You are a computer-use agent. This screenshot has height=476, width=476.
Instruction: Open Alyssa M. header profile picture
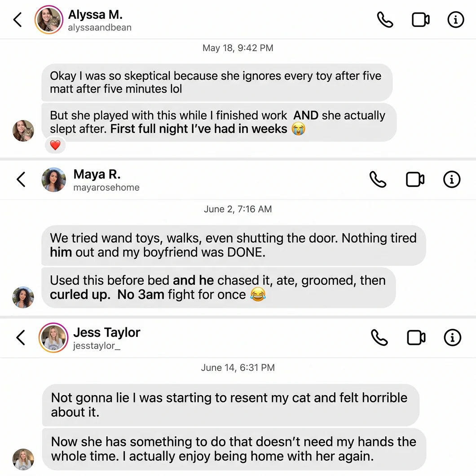(x=49, y=20)
